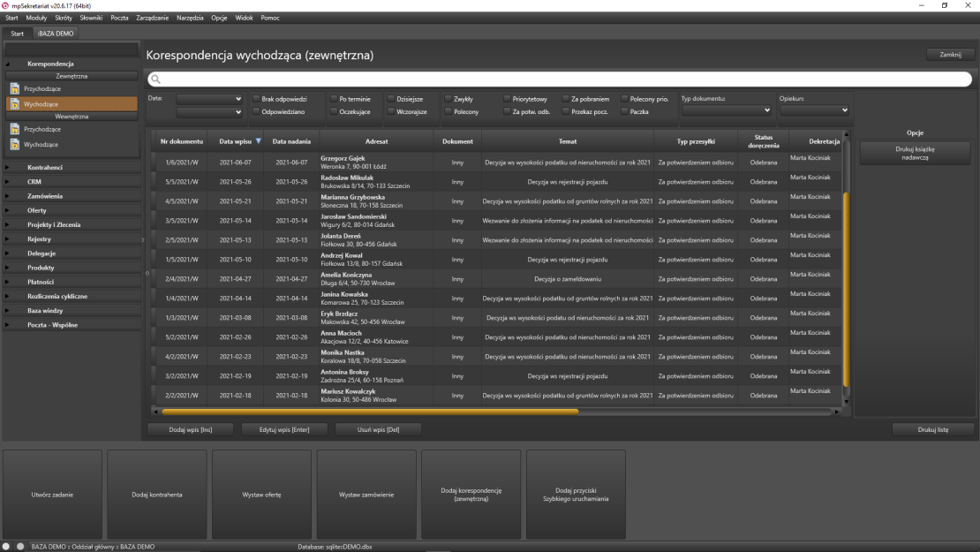The width and height of the screenshot is (980, 552).
Task: Switch to the Start tab
Action: 17,34
